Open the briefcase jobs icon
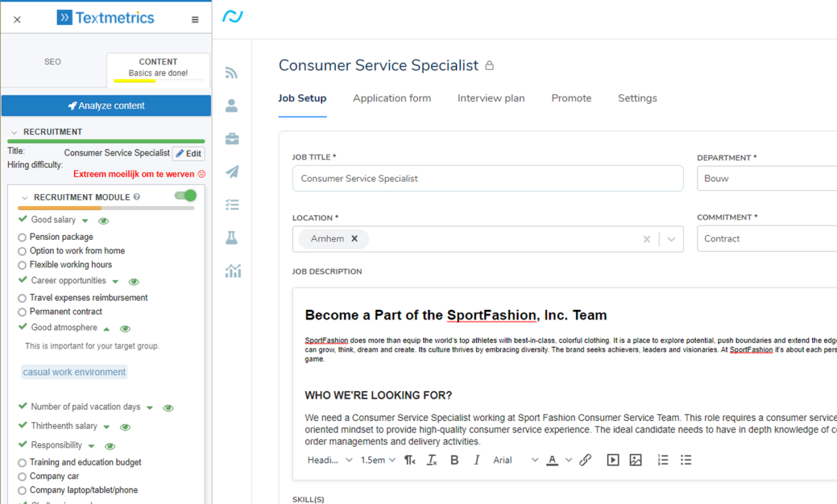This screenshot has height=504, width=837. [231, 139]
